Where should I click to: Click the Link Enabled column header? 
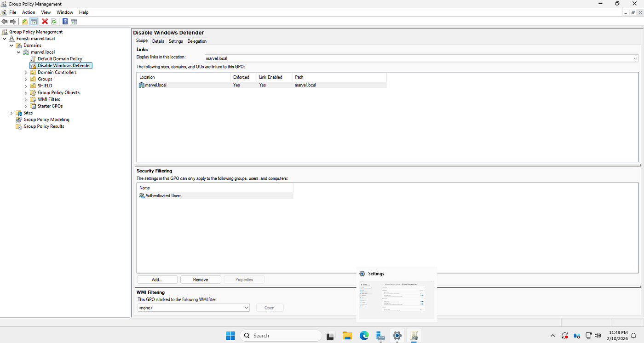275,77
